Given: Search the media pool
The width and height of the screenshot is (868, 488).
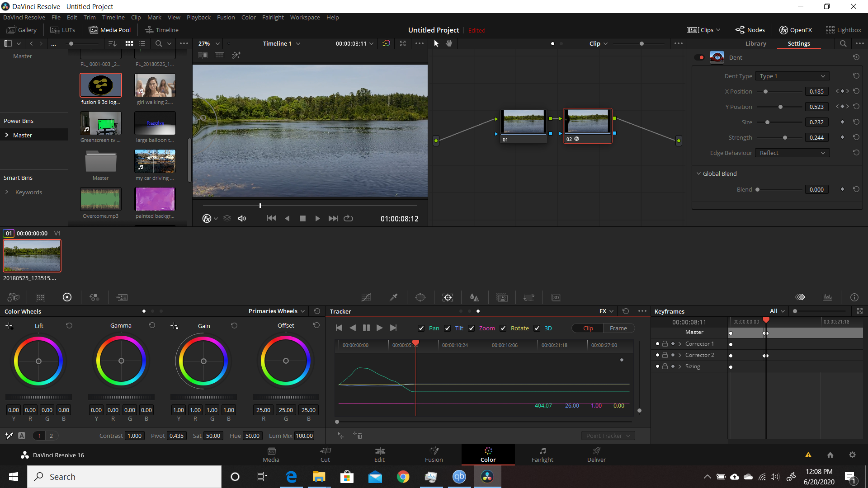Looking at the screenshot, I should (159, 43).
